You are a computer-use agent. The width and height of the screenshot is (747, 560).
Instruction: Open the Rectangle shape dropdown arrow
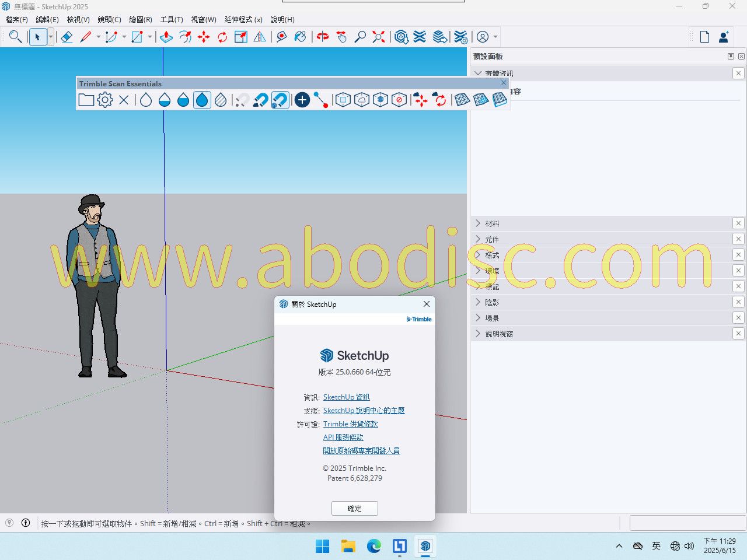149,37
